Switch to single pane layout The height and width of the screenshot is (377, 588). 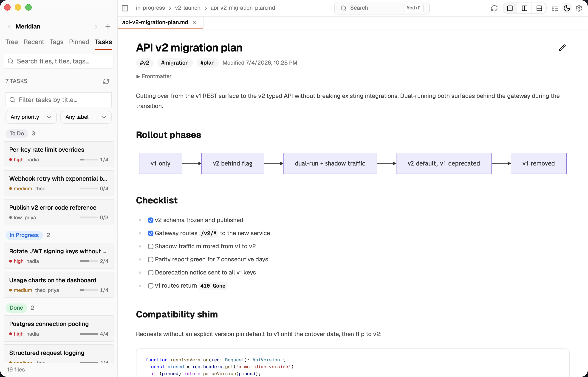pyautogui.click(x=510, y=8)
